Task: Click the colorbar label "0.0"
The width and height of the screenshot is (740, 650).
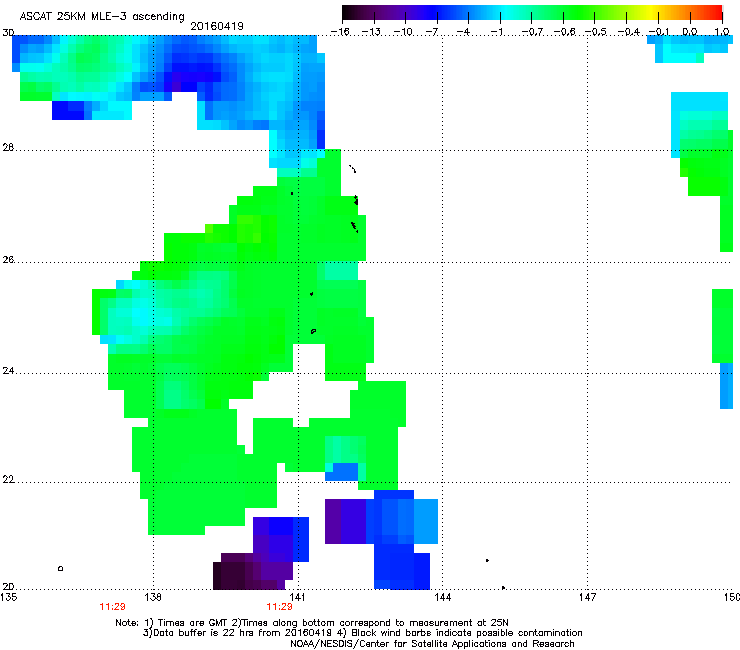Action: pos(690,32)
